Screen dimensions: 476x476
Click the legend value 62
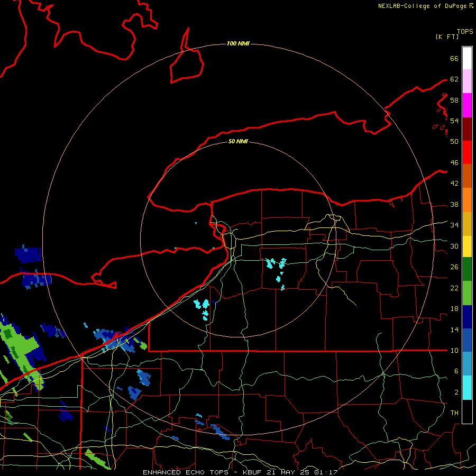tap(454, 79)
